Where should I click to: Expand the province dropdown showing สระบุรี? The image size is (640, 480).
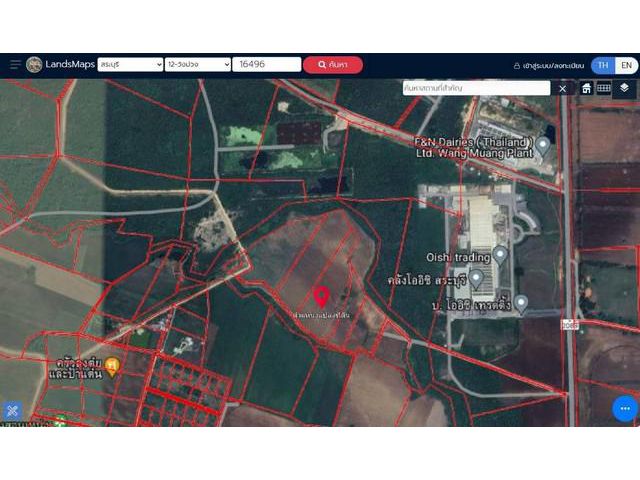click(130, 65)
